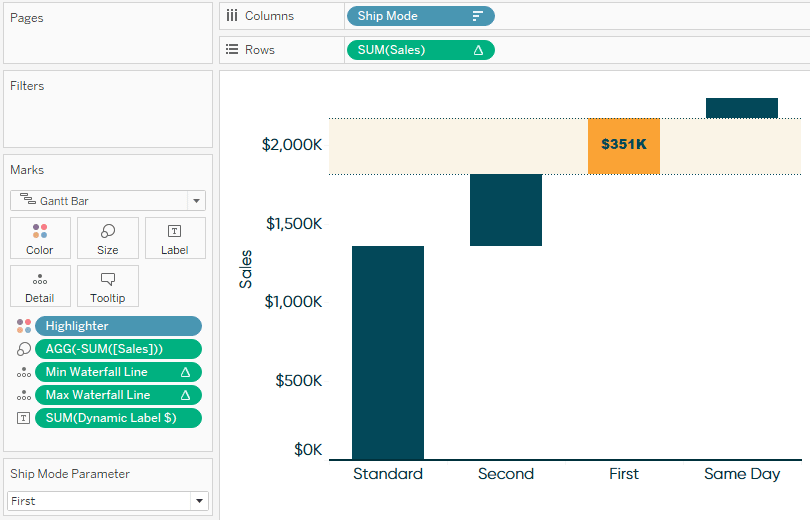Click color icon beside Highlighter pill
The width and height of the screenshot is (810, 520).
pyautogui.click(x=24, y=326)
